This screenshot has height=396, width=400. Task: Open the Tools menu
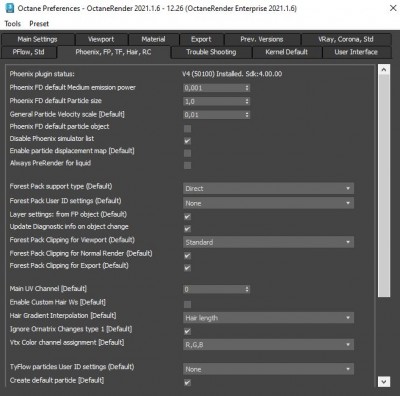tap(12, 24)
